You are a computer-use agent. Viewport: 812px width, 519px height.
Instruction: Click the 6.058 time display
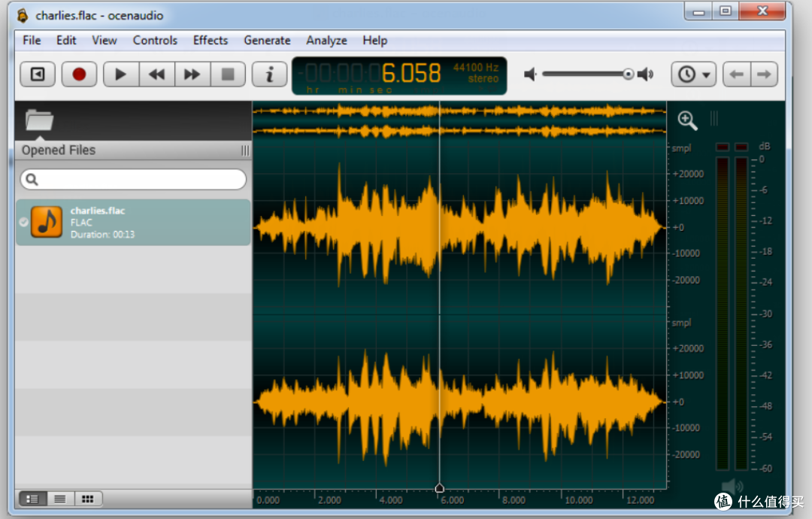click(411, 73)
